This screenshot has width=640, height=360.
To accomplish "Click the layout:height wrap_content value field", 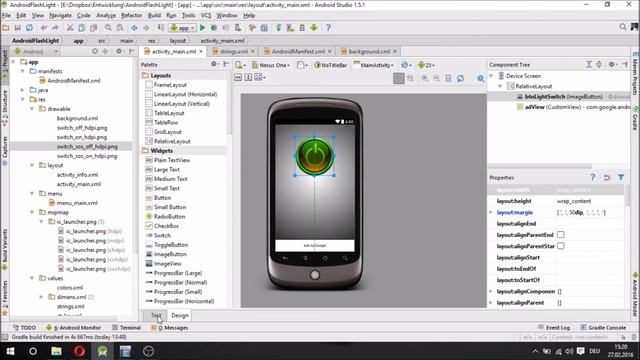I will [589, 201].
